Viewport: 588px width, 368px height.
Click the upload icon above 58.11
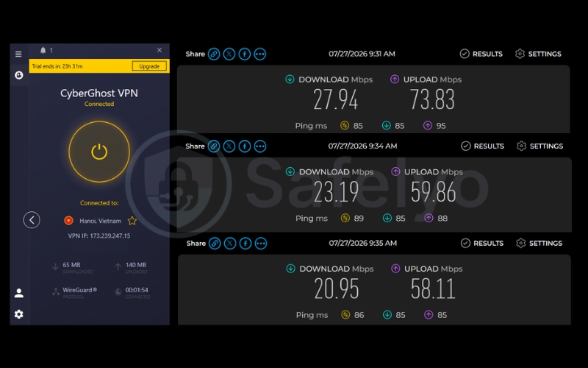[395, 269]
